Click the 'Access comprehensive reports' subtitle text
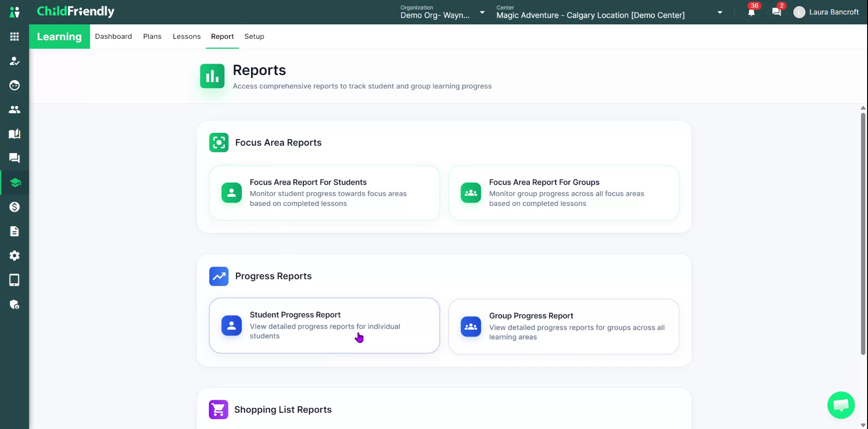The width and height of the screenshot is (868, 429). click(362, 86)
